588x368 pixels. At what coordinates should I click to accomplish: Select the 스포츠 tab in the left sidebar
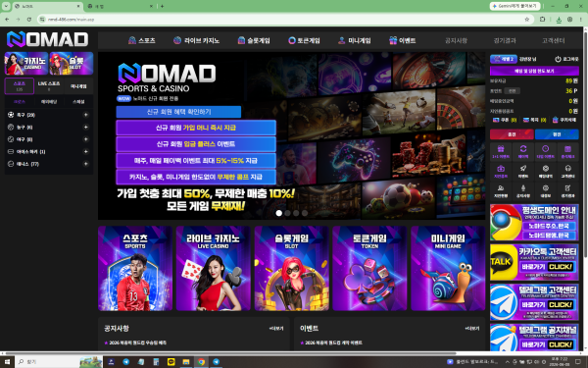[x=20, y=86]
